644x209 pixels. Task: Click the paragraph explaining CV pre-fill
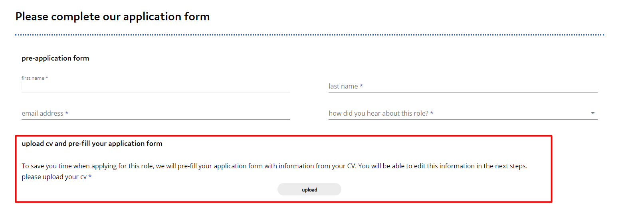tap(275, 166)
